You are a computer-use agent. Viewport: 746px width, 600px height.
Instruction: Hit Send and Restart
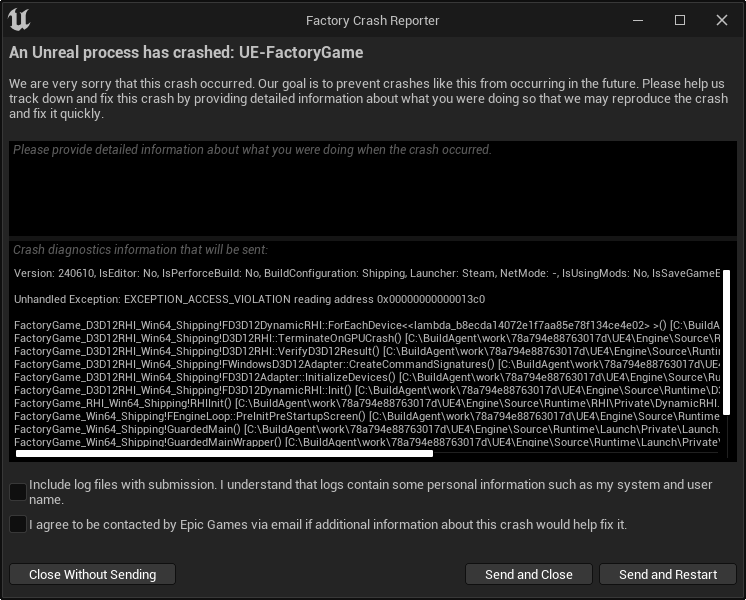tap(667, 574)
